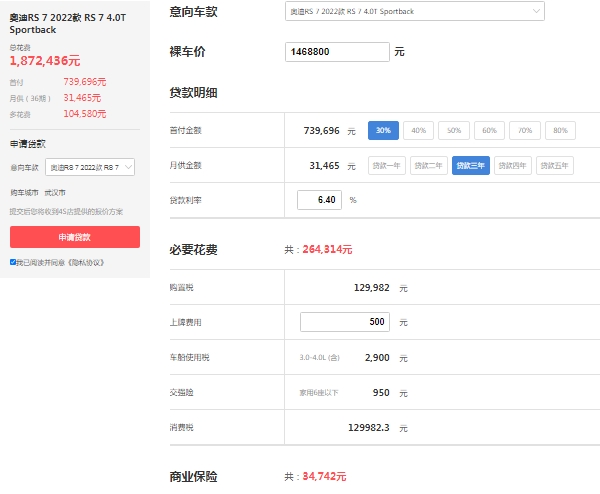Pick the 50% down payment option
The height and width of the screenshot is (494, 600).
[x=454, y=130]
